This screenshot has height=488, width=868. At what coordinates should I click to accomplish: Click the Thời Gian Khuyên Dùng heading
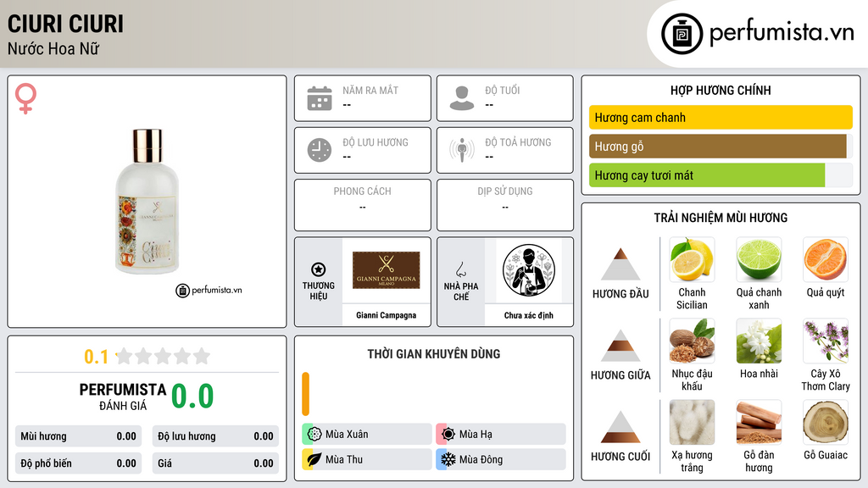(434, 354)
